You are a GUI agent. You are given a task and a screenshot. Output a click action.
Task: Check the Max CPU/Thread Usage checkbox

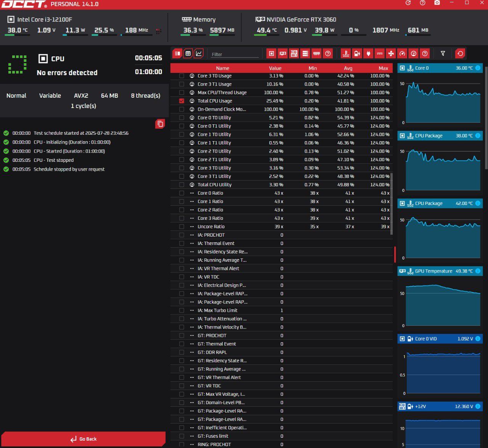point(181,92)
